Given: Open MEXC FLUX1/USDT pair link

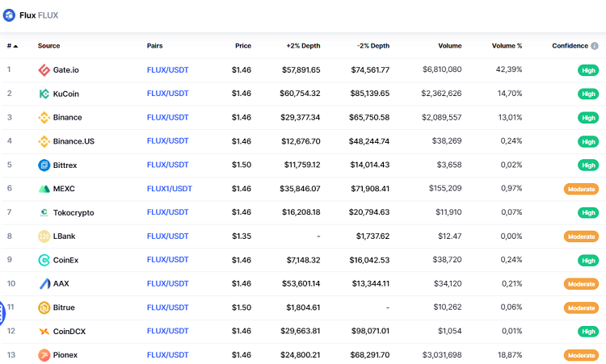Looking at the screenshot, I should click(169, 189).
